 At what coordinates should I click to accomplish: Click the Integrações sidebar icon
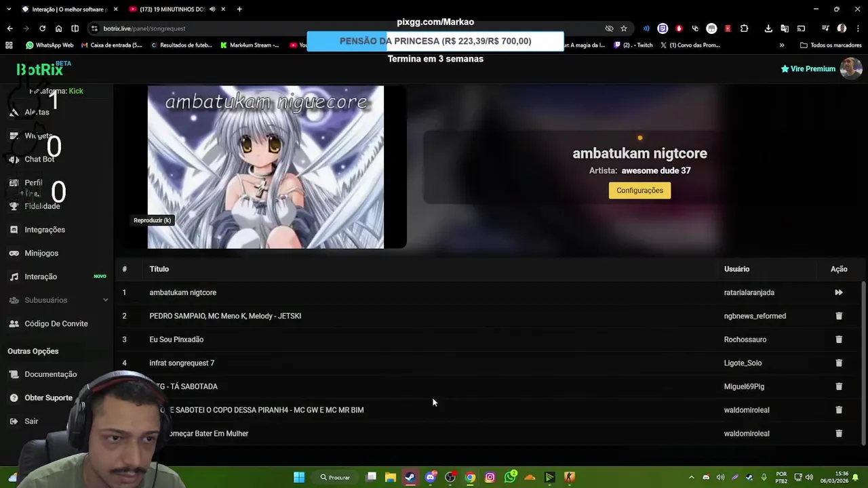pyautogui.click(x=14, y=230)
